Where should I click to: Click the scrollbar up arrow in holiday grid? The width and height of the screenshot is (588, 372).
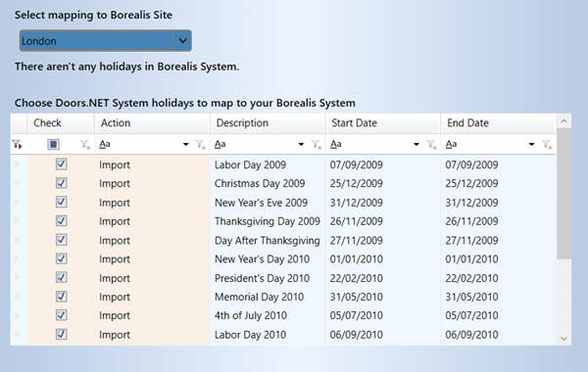[x=563, y=121]
